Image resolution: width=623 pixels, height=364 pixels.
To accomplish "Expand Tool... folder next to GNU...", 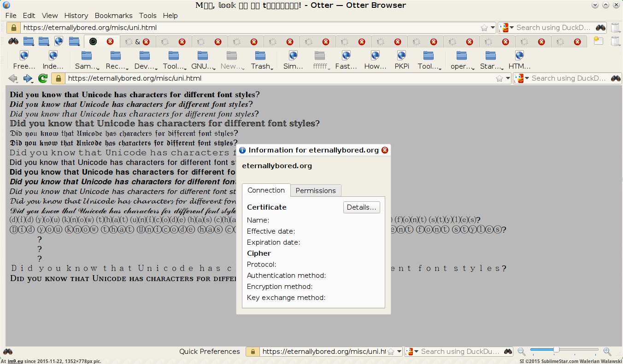I will (x=174, y=60).
